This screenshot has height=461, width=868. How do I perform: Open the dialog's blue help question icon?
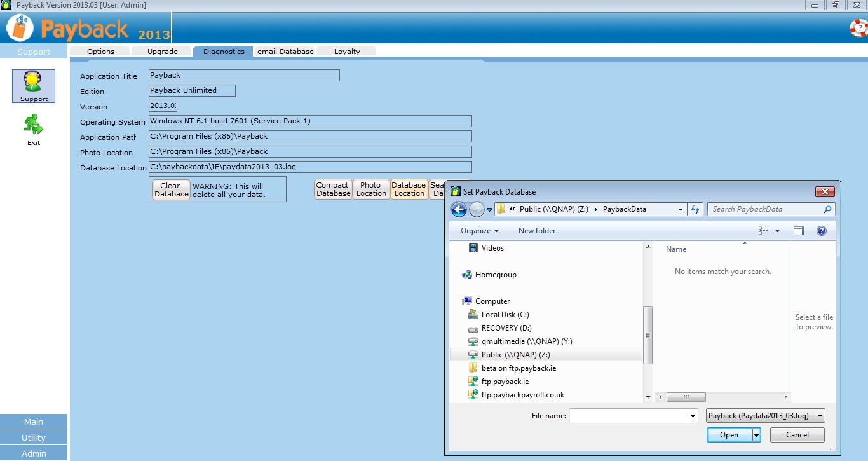click(x=821, y=231)
